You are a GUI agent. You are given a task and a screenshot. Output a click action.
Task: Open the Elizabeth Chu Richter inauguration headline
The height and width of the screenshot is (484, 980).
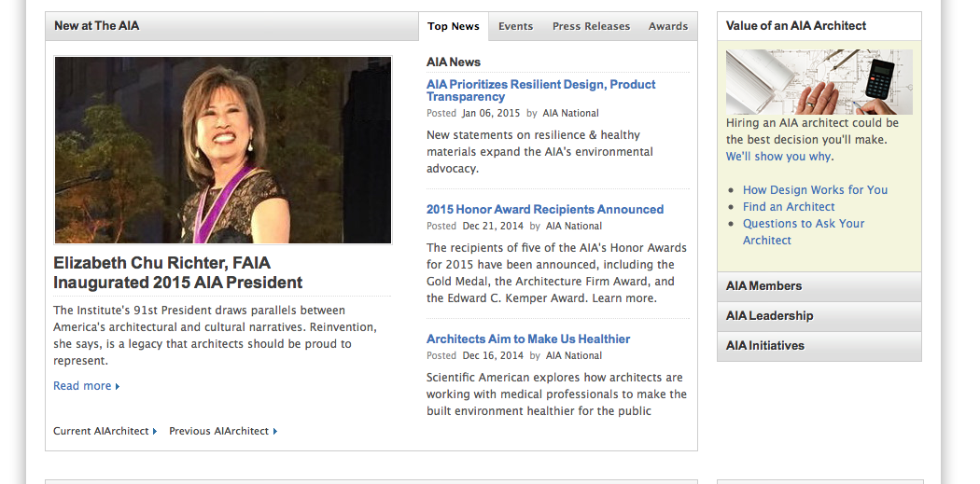point(177,272)
